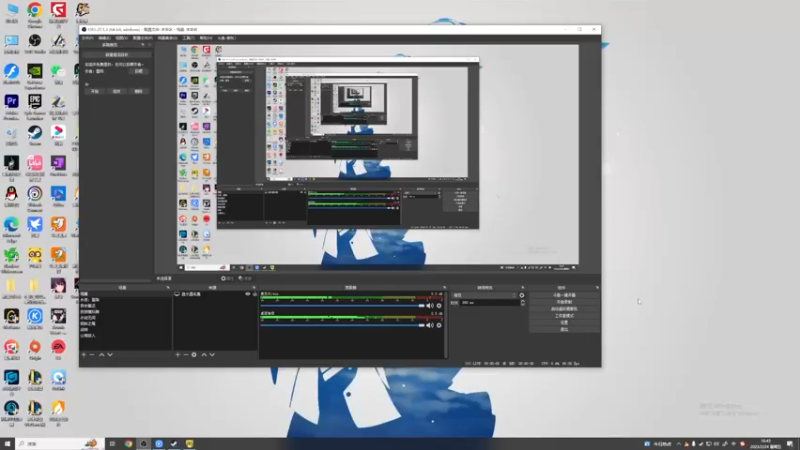800x450 pixels.
Task: Pop out the Audio Mixer dock panel
Action: tap(444, 288)
